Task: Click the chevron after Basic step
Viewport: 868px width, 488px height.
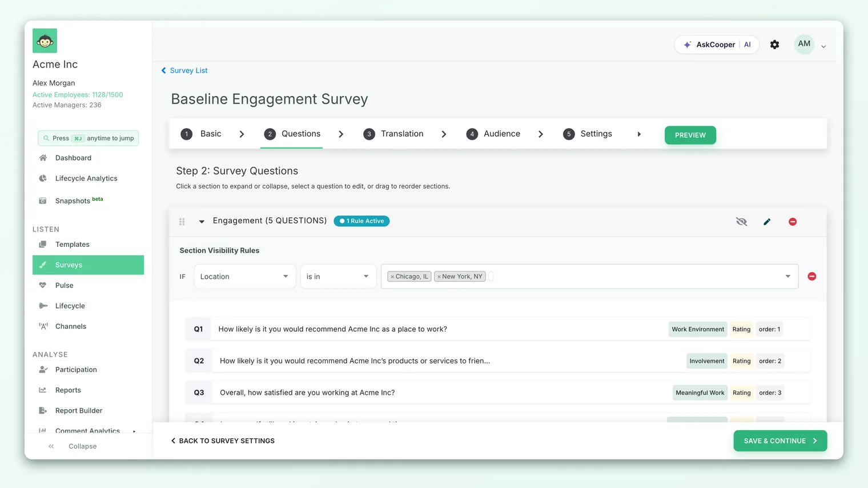Action: 242,134
